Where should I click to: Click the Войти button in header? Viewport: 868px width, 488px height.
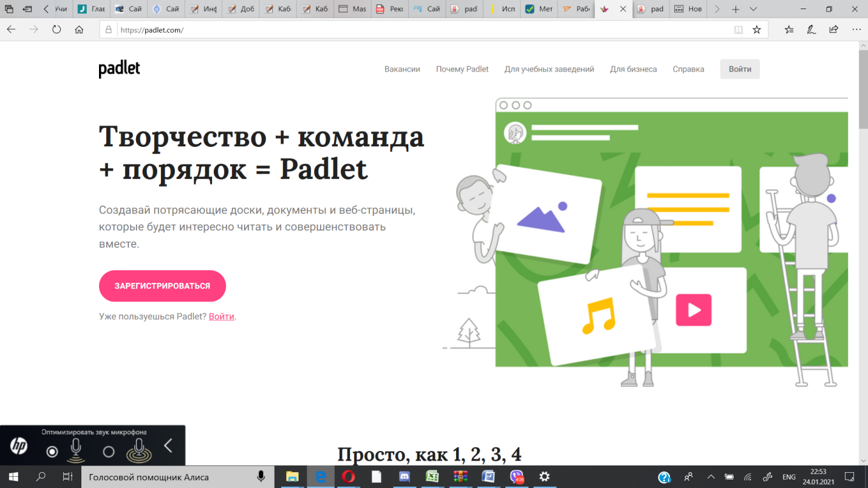pos(740,69)
